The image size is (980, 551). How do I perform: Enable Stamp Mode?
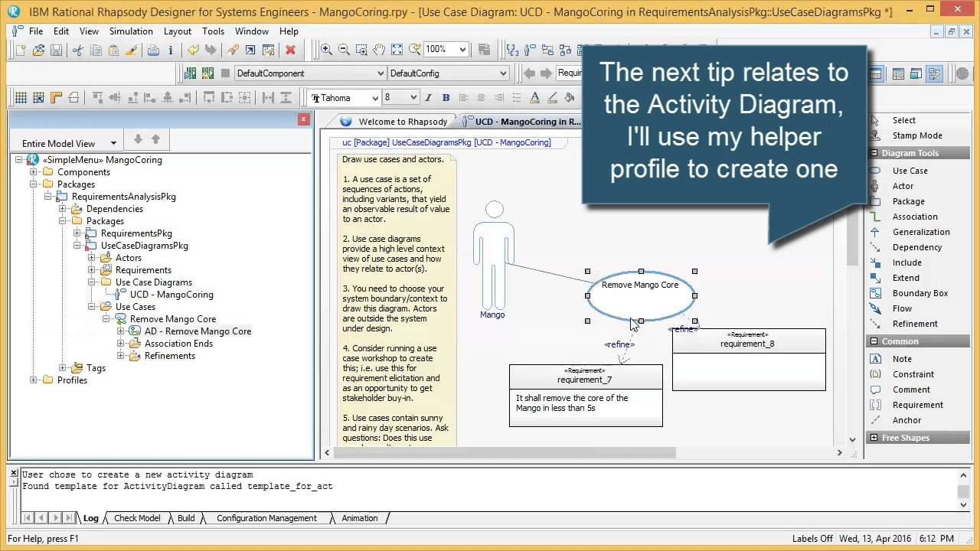click(916, 135)
